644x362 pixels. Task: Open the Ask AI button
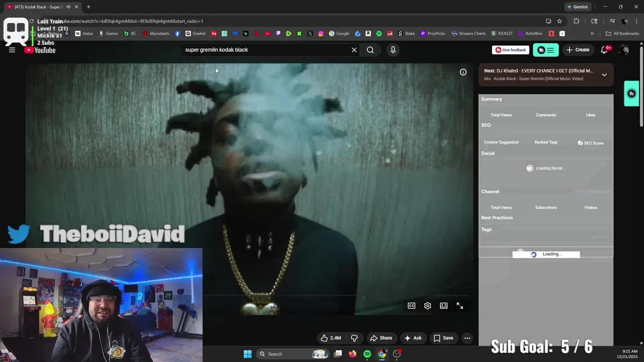point(413,338)
